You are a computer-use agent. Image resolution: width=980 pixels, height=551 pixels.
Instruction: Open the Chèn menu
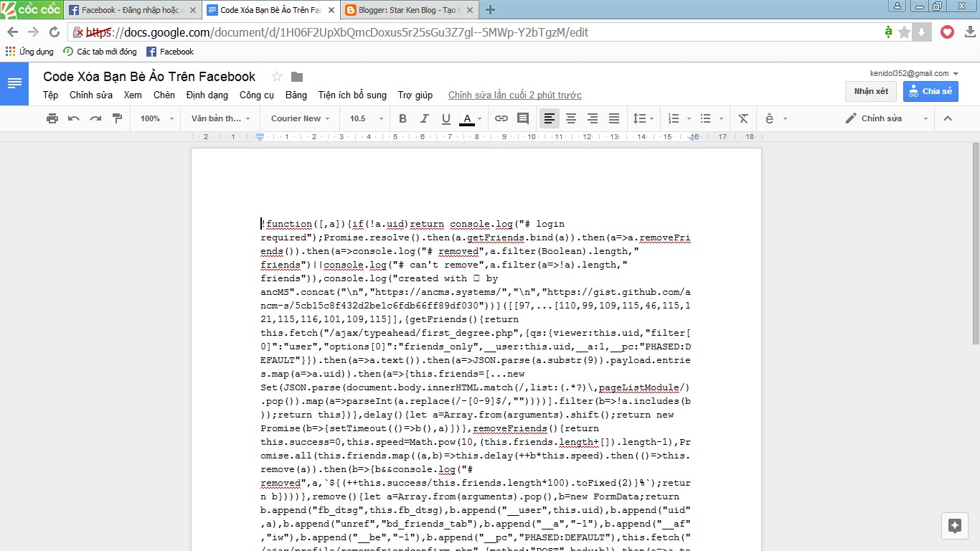[x=164, y=95]
